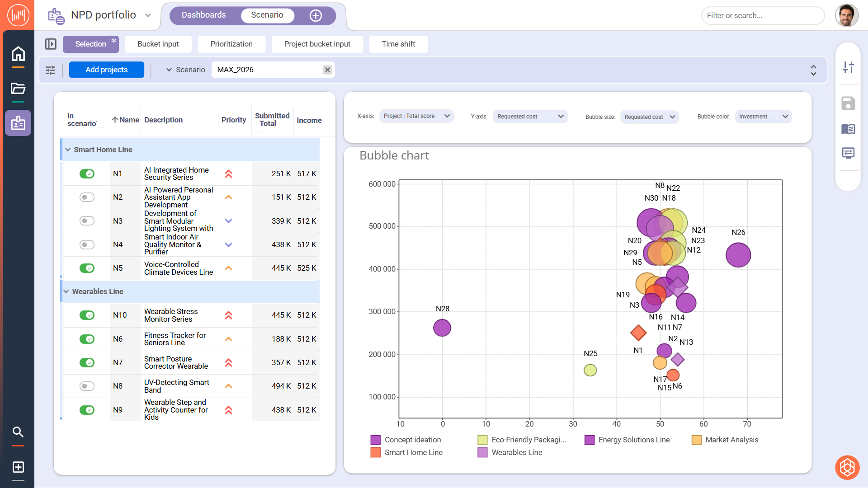Click the Add projects button

pyautogui.click(x=107, y=70)
